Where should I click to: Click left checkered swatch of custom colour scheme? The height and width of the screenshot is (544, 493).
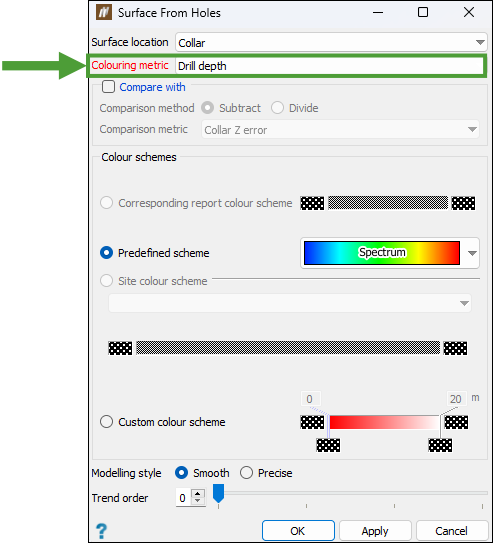[x=312, y=422]
